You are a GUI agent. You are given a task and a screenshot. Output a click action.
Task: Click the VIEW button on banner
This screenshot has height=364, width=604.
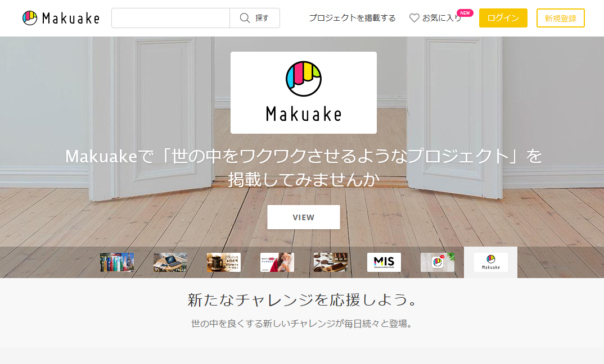pos(304,217)
